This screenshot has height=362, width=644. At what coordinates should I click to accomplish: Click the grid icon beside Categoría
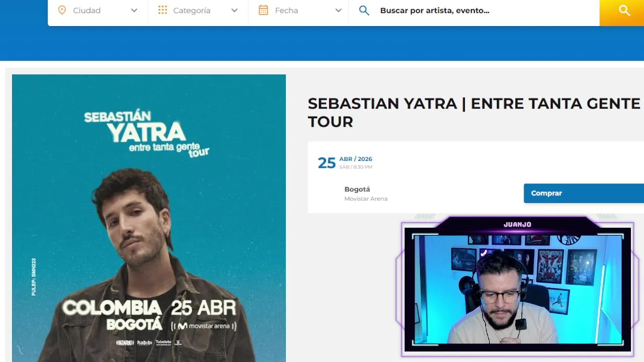[x=163, y=11]
